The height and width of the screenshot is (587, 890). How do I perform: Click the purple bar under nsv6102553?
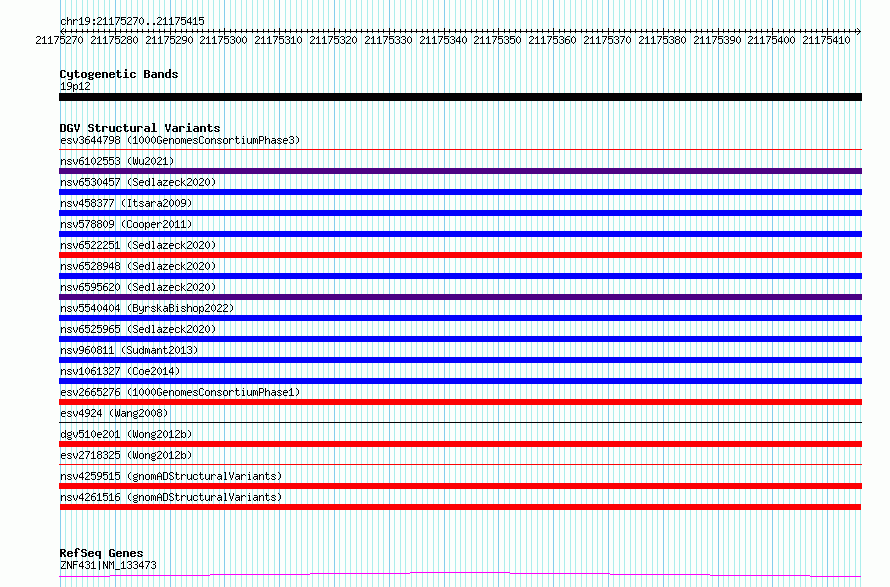460,171
